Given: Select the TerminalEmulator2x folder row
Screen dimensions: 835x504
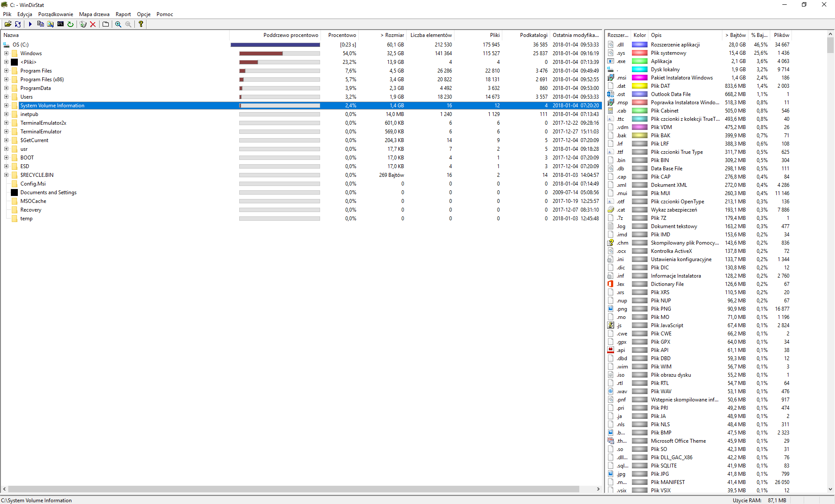Looking at the screenshot, I should pos(301,123).
